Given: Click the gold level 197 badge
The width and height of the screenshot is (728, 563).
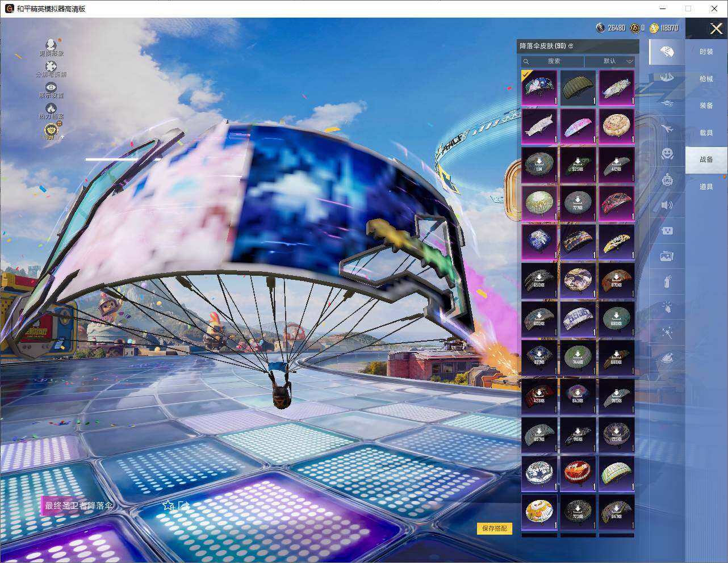Looking at the screenshot, I should [51, 131].
